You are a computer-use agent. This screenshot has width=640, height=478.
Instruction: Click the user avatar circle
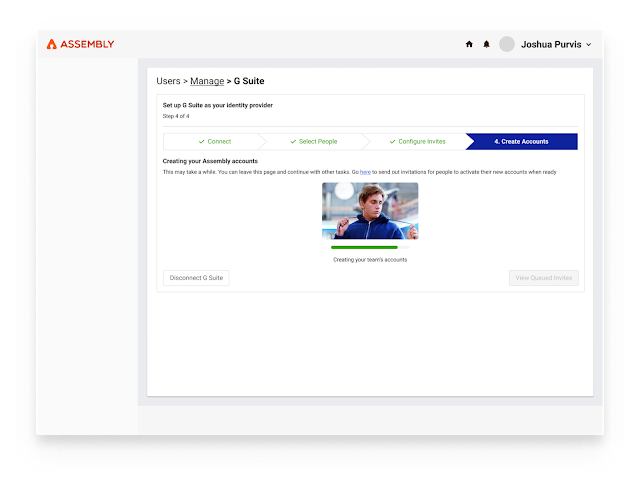pos(507,44)
